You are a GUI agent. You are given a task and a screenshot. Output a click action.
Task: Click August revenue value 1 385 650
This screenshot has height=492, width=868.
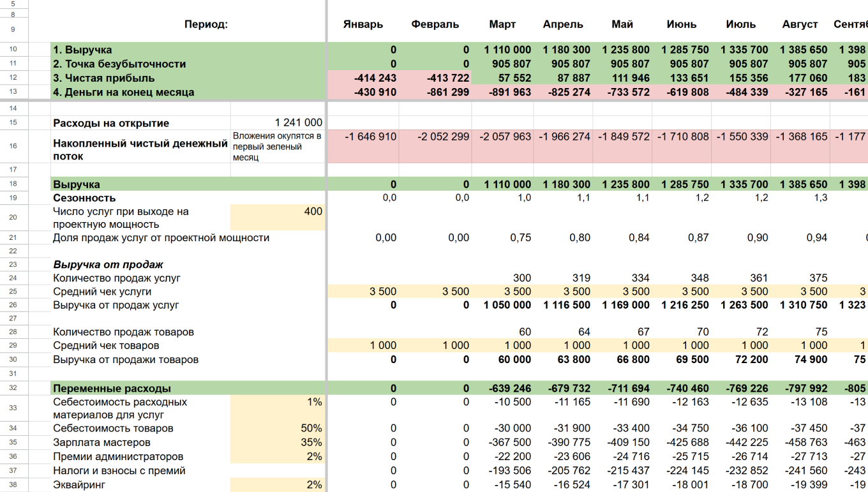point(800,50)
